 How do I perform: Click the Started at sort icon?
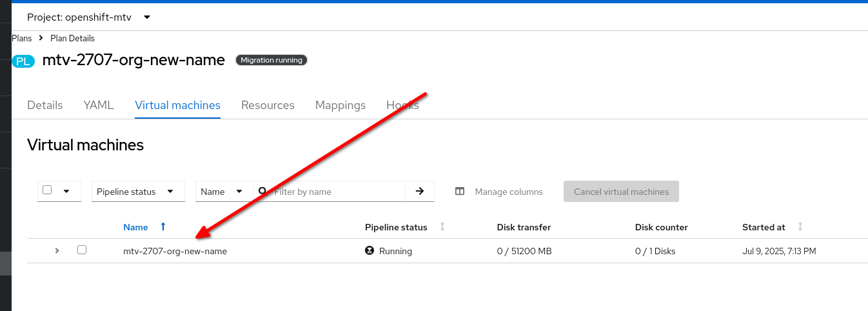click(800, 227)
